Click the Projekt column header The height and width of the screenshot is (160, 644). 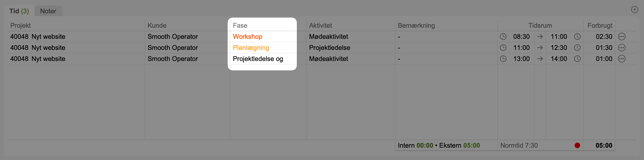coord(20,26)
